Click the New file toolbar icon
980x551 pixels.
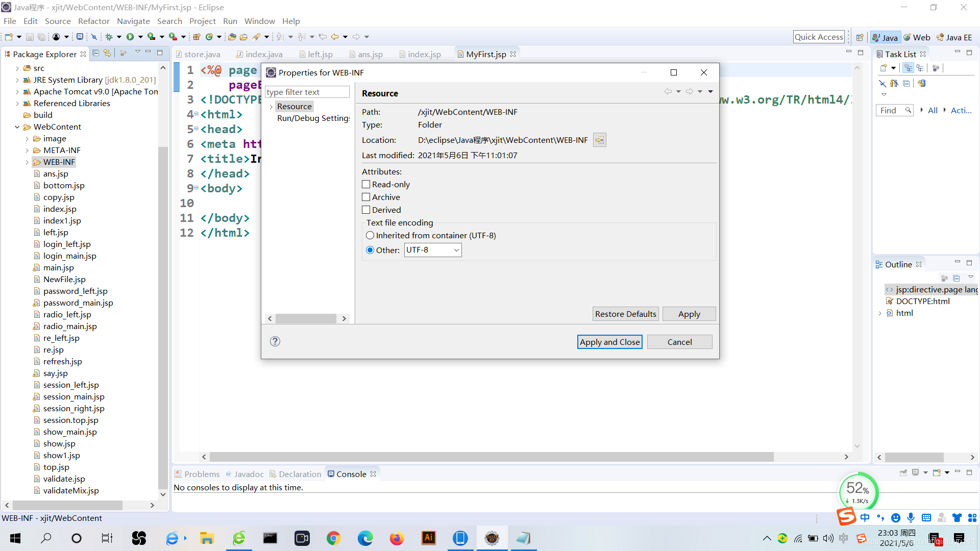(9, 37)
